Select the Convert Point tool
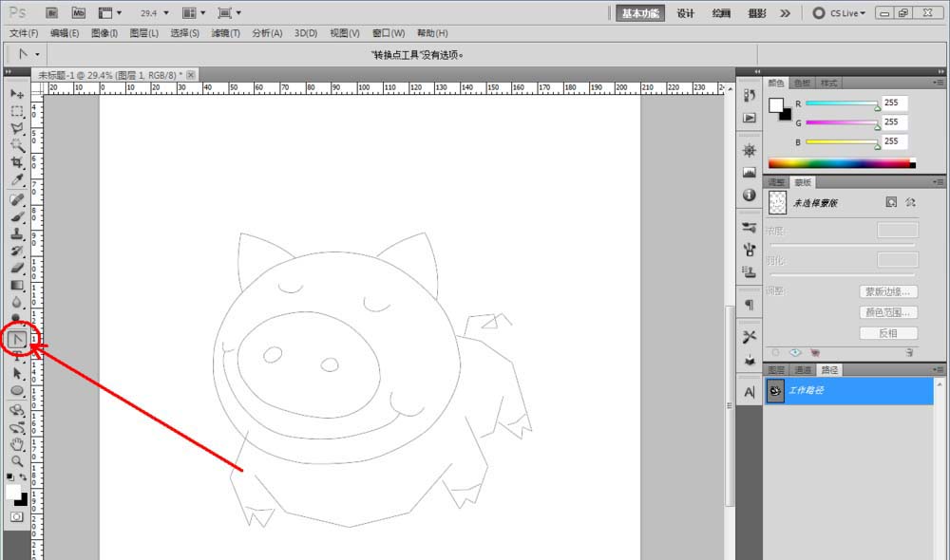Image resolution: width=950 pixels, height=560 pixels. [17, 340]
